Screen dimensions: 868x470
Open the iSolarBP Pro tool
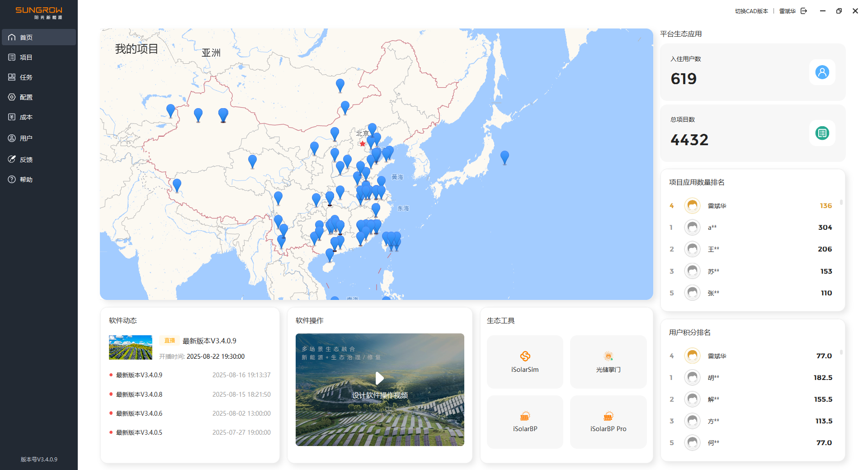click(608, 422)
